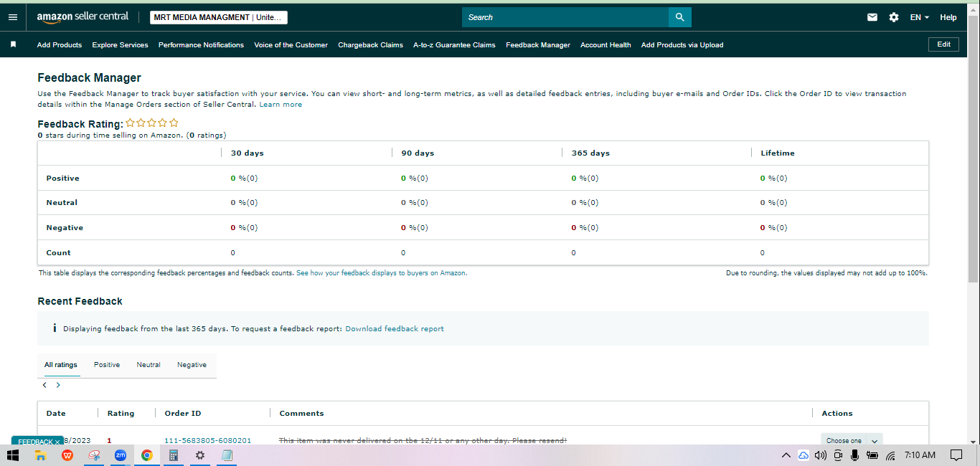Open the Snipping tool taskbar icon
The width and height of the screenshot is (980, 466).
pyautogui.click(x=94, y=455)
